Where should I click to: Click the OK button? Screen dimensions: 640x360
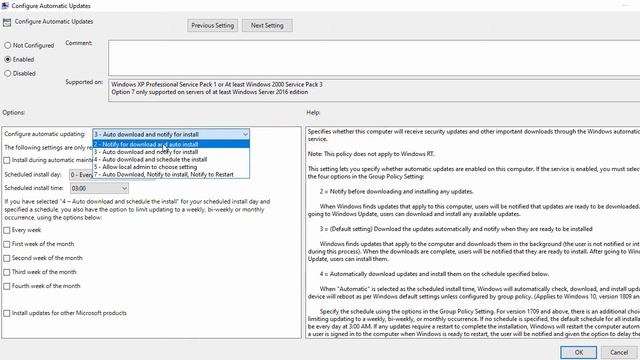[x=578, y=352]
